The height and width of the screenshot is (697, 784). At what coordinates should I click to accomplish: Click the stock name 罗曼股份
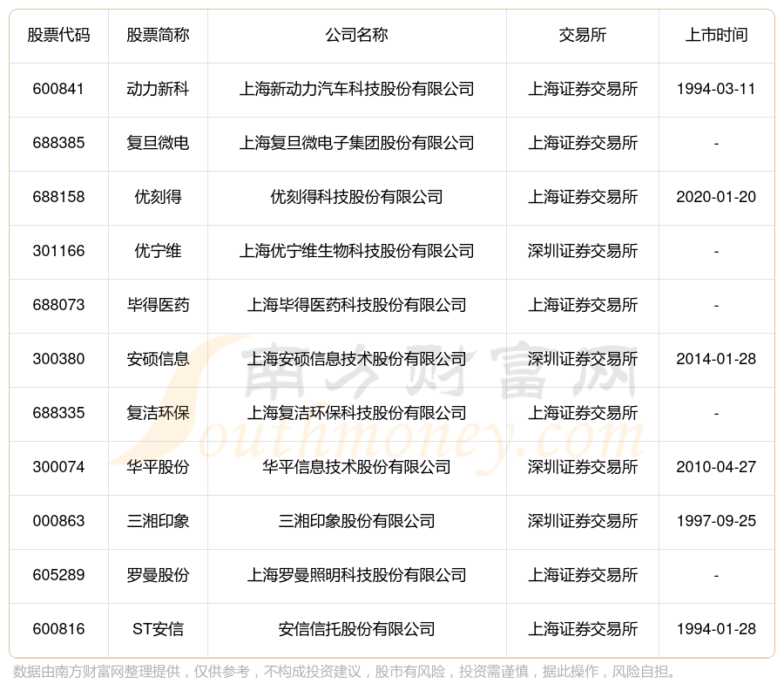pos(158,575)
